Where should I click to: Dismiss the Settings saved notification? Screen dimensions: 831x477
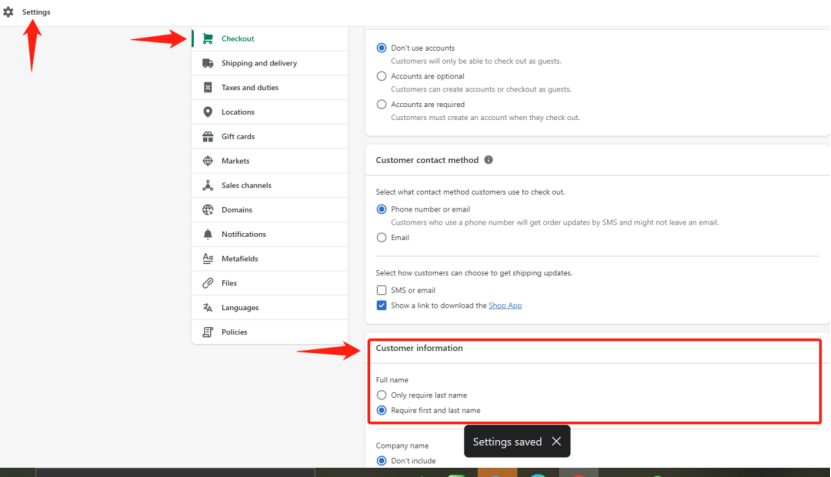(x=556, y=441)
